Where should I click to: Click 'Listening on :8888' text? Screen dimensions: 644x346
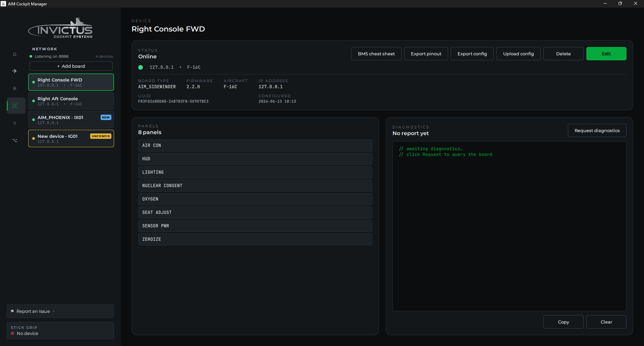pyautogui.click(x=52, y=56)
